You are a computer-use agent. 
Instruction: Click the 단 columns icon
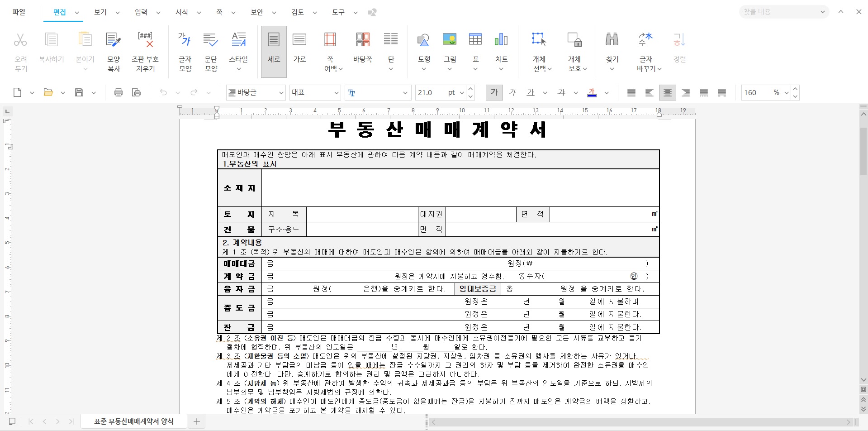[x=391, y=40]
